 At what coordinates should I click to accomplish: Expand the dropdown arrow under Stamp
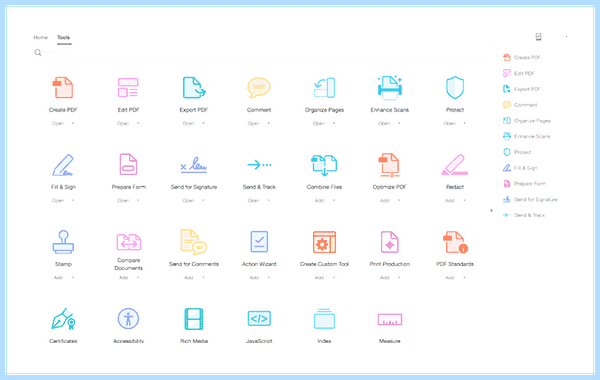pos(73,277)
